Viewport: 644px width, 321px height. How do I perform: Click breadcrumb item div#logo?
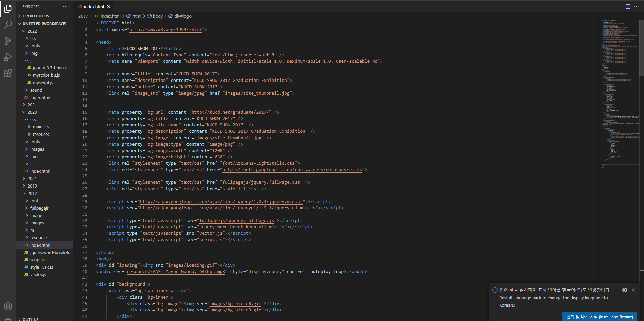pyautogui.click(x=180, y=16)
